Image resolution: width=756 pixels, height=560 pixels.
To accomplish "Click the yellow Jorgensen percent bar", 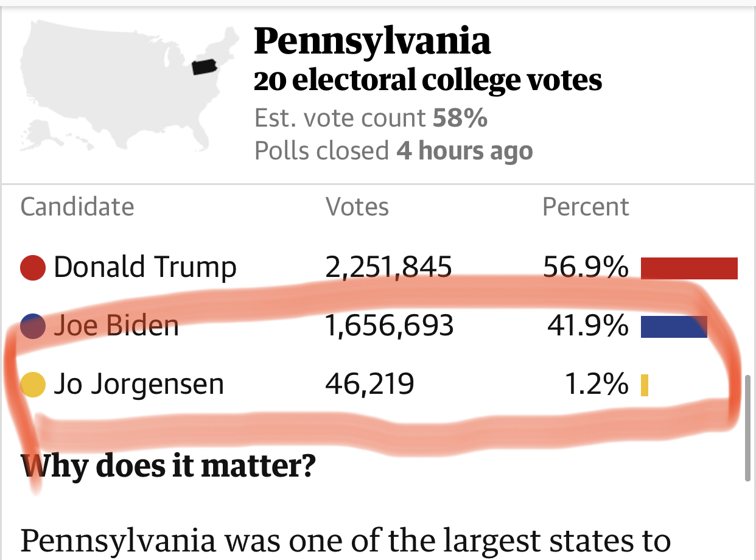I will 645,385.
